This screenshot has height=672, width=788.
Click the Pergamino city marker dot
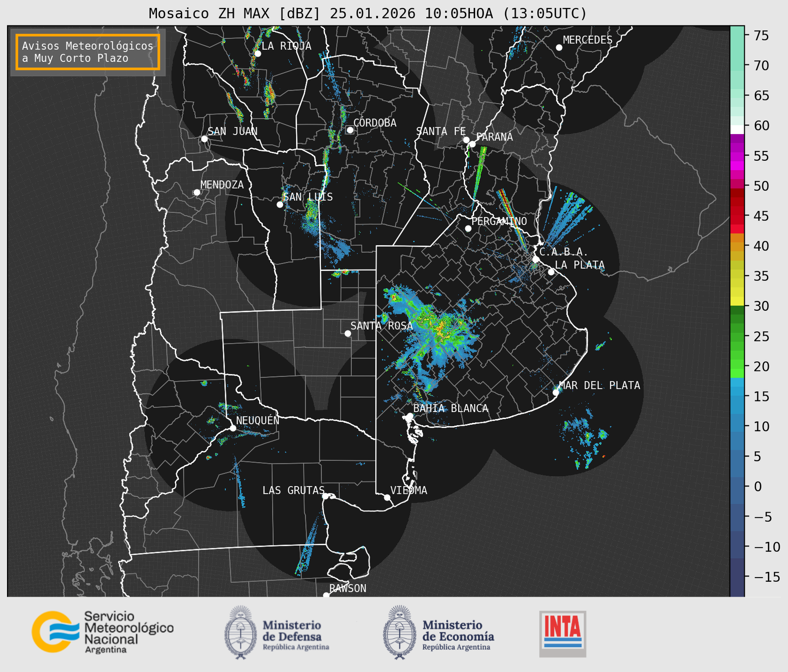468,229
